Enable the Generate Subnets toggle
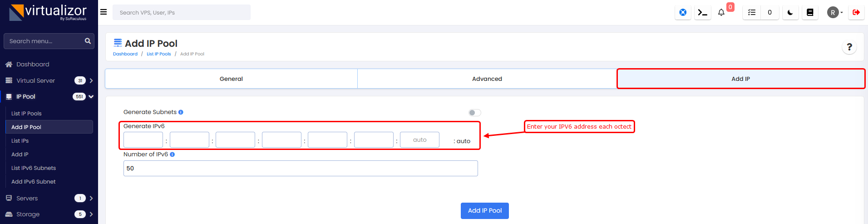 [x=474, y=113]
